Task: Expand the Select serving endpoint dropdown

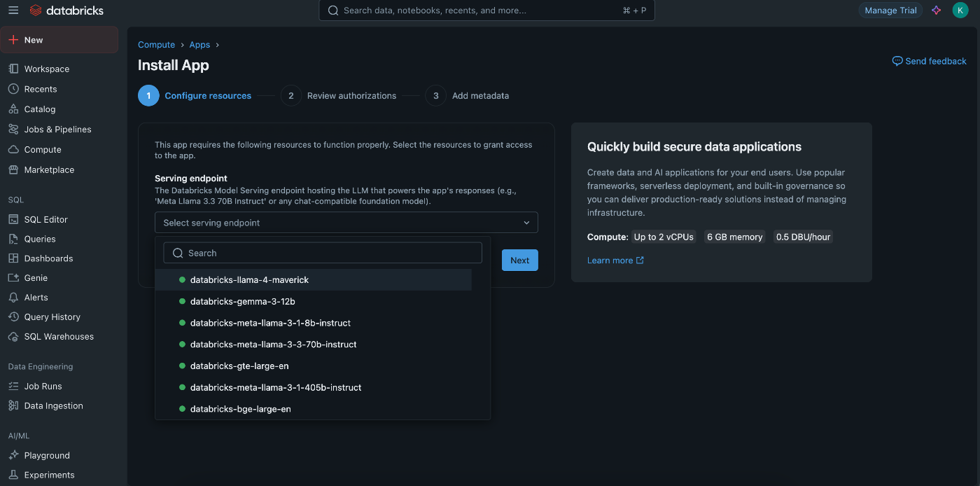Action: [346, 223]
